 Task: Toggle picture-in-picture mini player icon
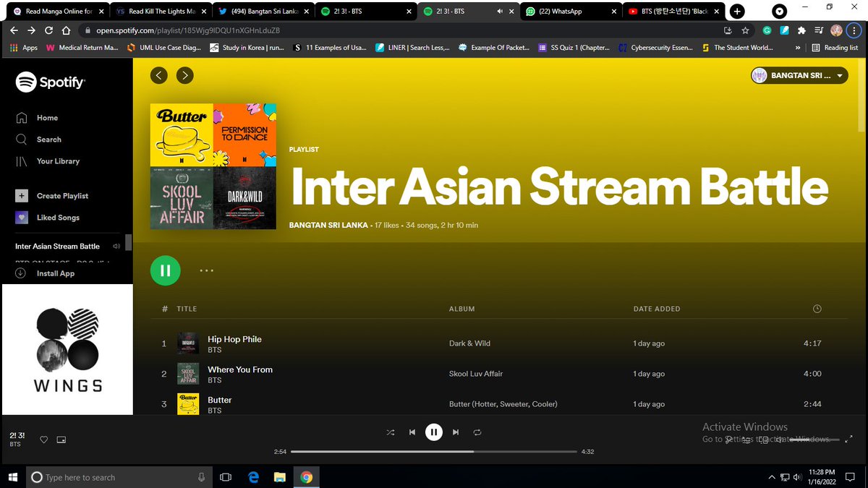(61, 440)
